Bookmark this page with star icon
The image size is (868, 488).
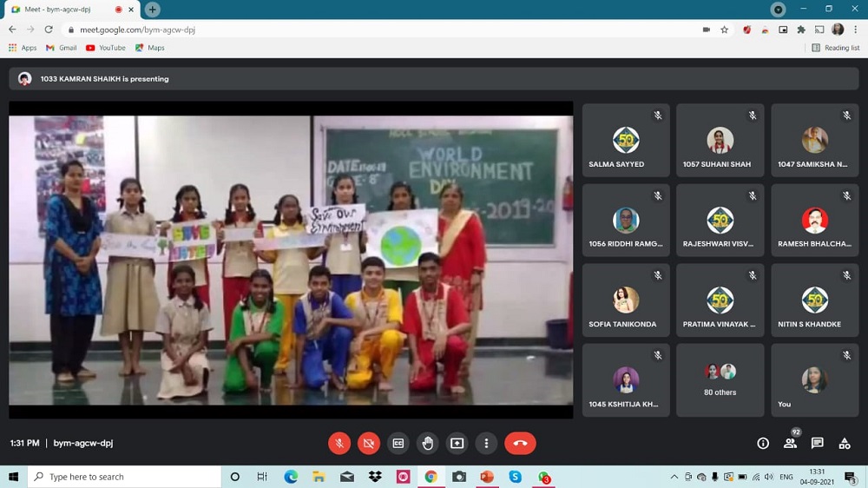[x=724, y=30]
